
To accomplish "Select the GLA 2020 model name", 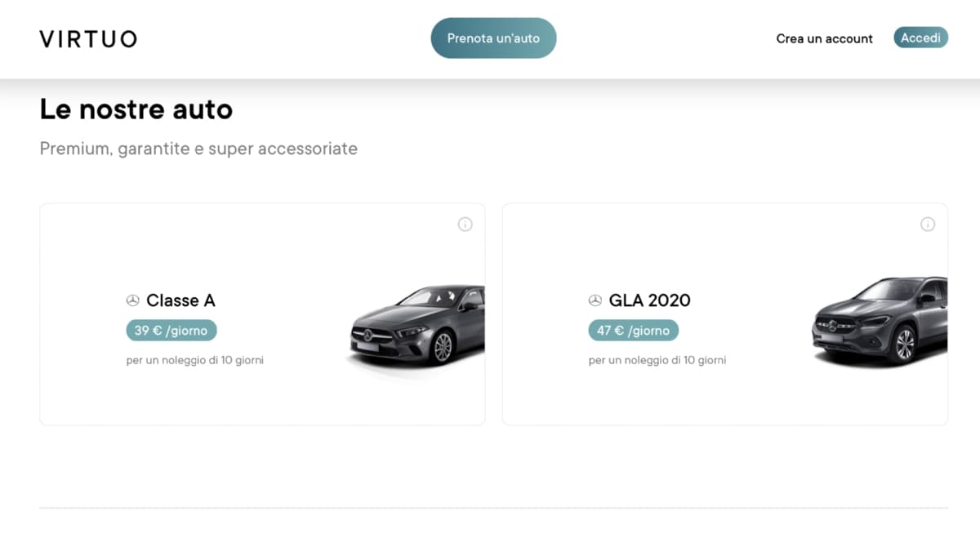I will (x=649, y=300).
